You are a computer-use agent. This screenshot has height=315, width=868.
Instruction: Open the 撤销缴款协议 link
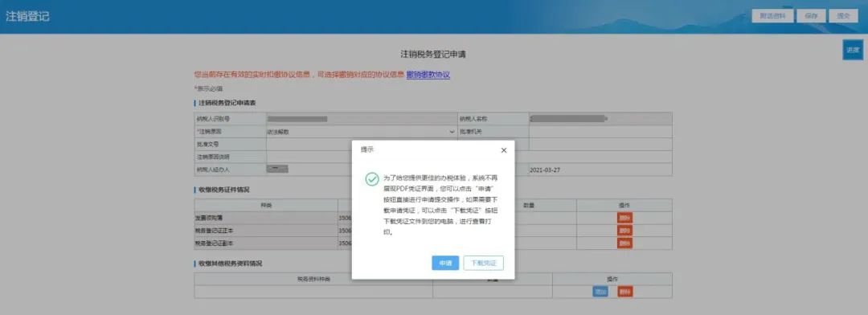pos(428,74)
